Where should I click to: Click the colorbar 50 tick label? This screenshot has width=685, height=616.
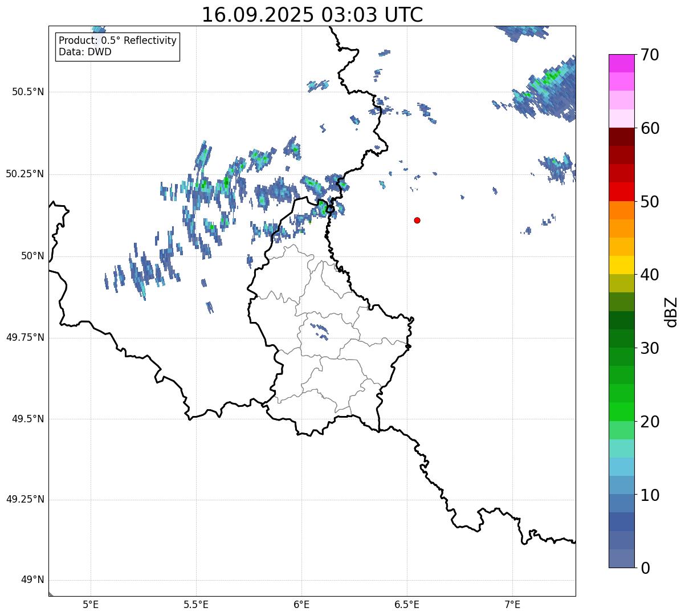[650, 202]
